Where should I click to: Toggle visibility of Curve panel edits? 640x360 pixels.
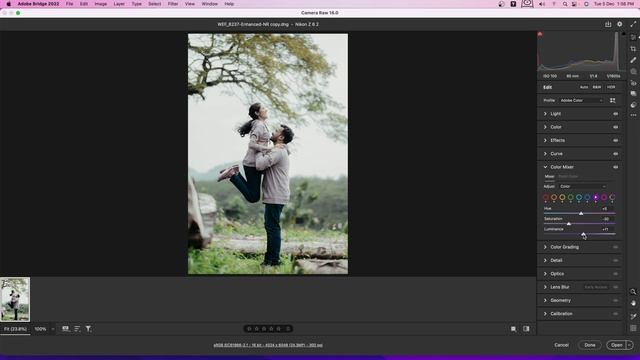616,154
